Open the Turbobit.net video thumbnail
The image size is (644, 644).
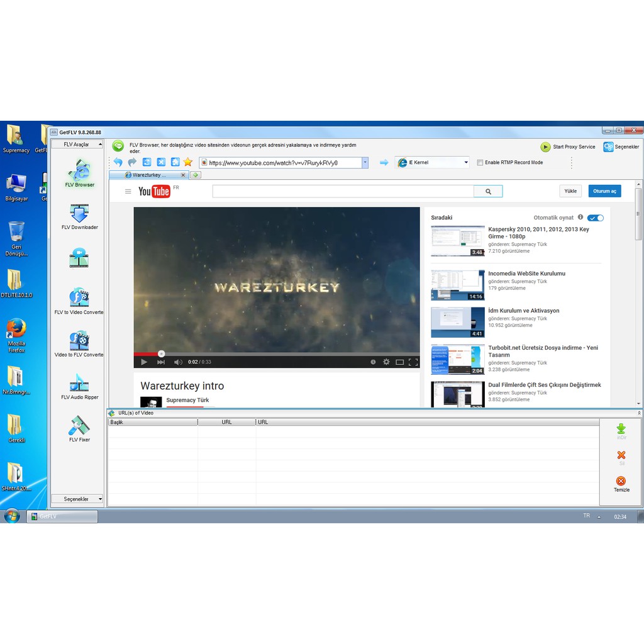coord(458,359)
